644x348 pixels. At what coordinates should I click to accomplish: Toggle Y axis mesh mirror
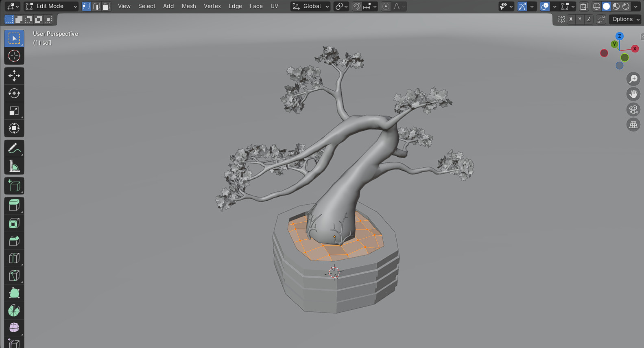click(580, 19)
